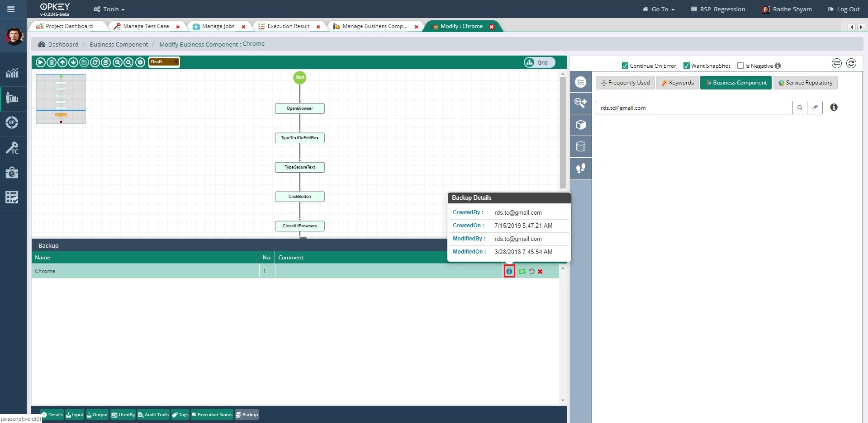Open the Keywords tab
Screen dimensions: 868x423
coord(677,83)
